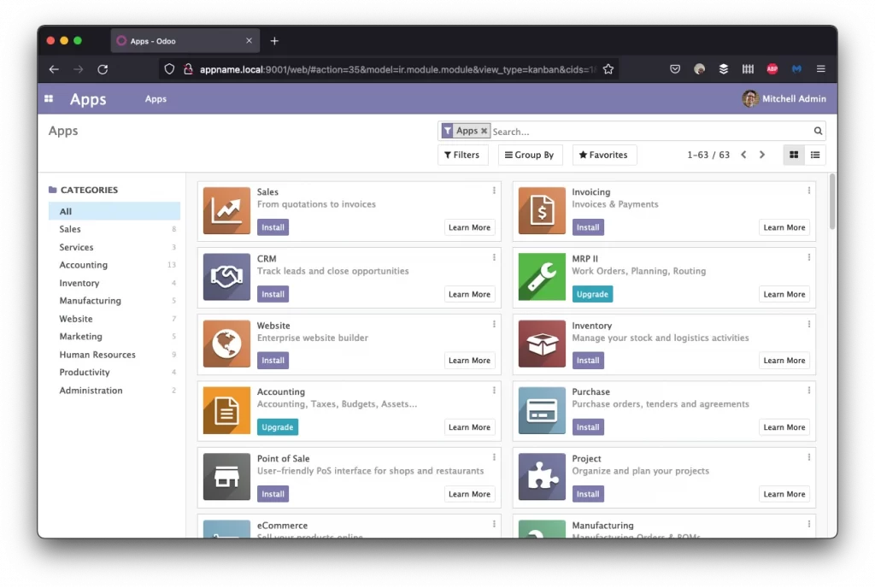Open the Project puzzle app icon

542,476
